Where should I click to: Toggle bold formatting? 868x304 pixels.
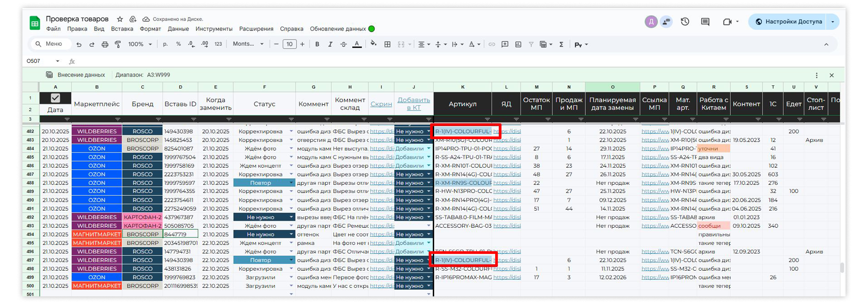coord(317,44)
